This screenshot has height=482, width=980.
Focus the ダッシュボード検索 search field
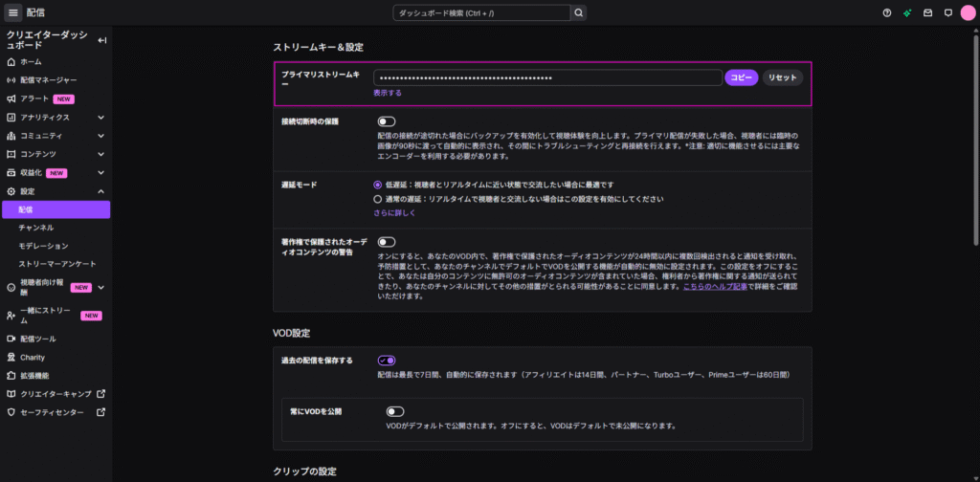pos(481,12)
